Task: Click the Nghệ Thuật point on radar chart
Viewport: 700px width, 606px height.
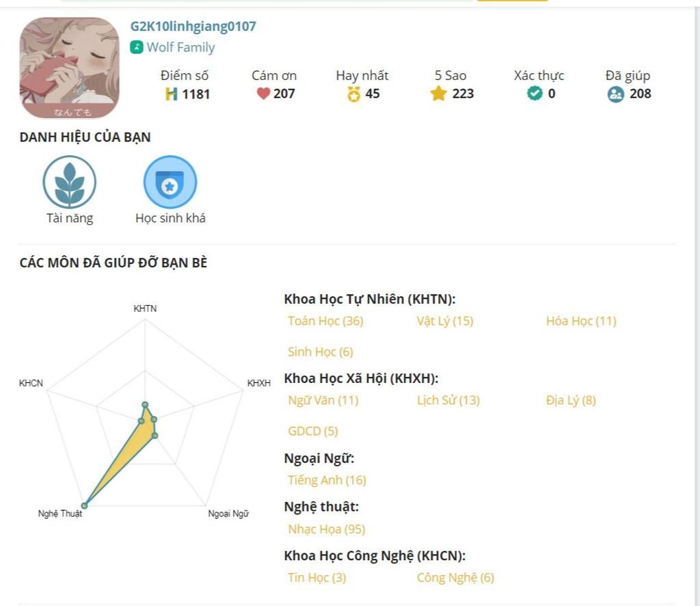Action: pyautogui.click(x=84, y=505)
